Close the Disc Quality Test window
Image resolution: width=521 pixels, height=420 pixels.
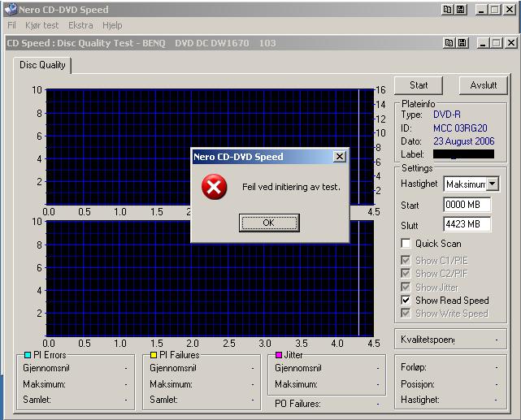click(x=511, y=43)
